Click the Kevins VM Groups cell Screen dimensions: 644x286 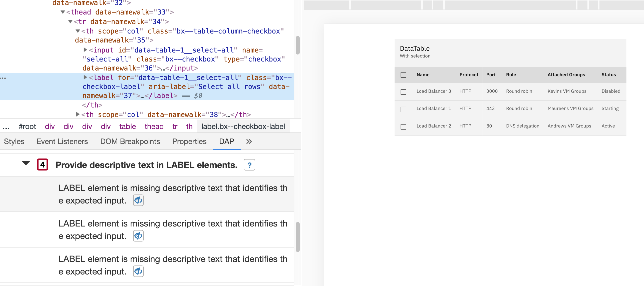coord(567,91)
